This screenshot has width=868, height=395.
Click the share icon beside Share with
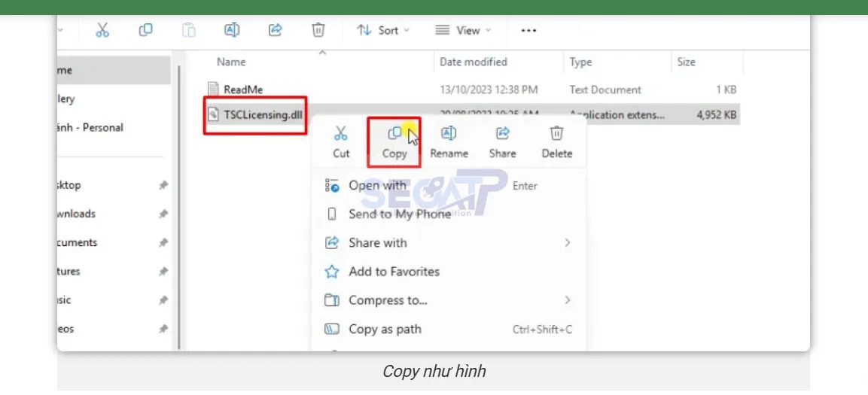click(x=331, y=243)
